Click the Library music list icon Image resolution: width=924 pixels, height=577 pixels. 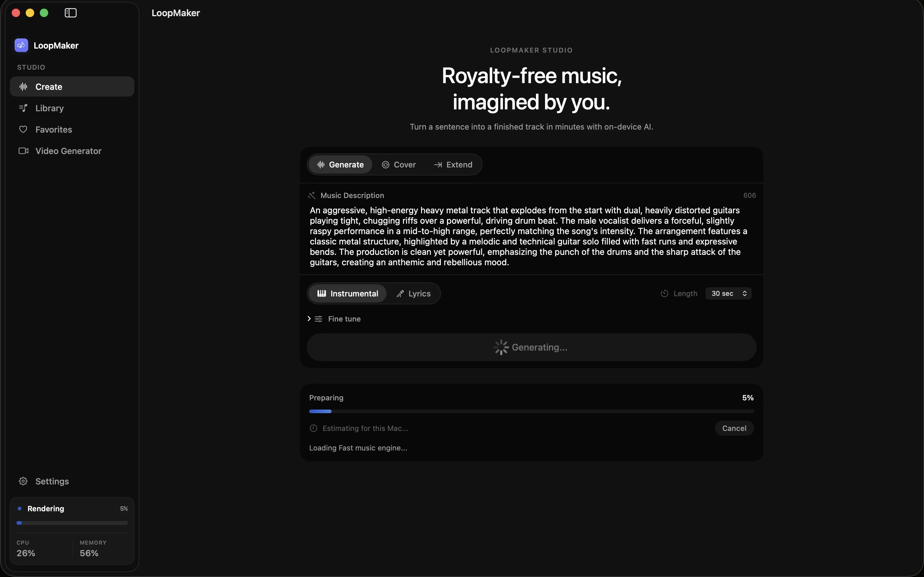tap(23, 108)
